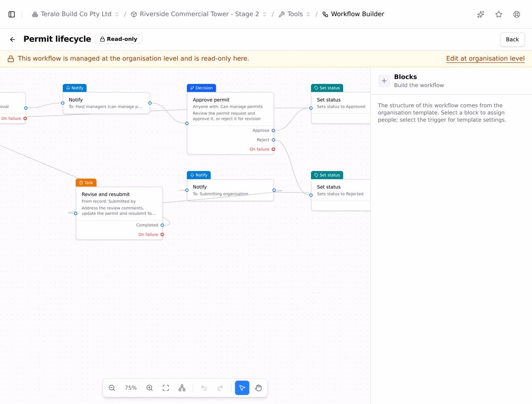
Task: Zoom in the canvas
Action: coord(150,388)
